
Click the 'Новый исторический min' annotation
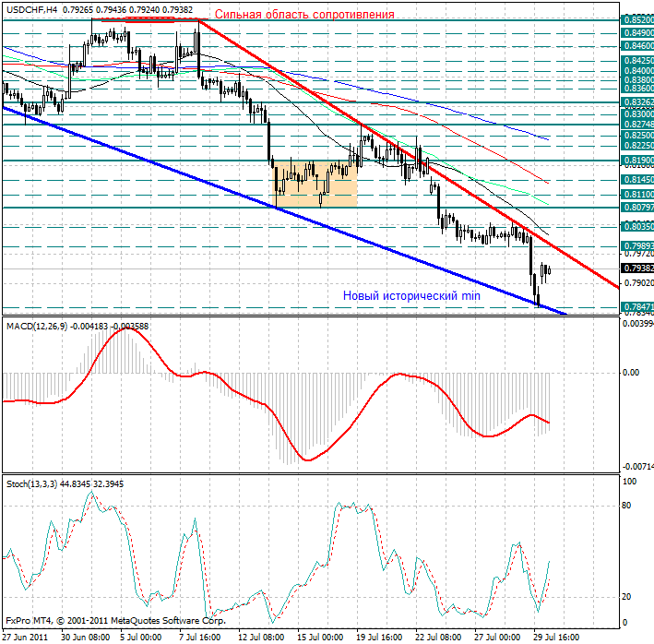coord(411,296)
